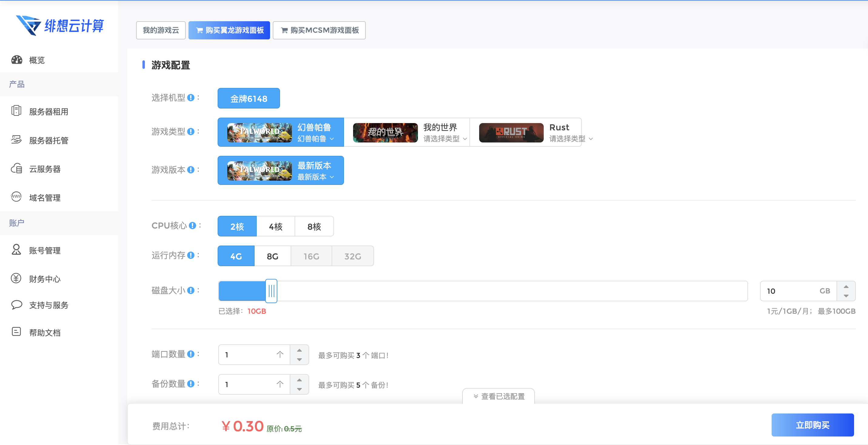Image resolution: width=868 pixels, height=445 pixels.
Task: Click the 账号管理 user icon
Action: (16, 250)
